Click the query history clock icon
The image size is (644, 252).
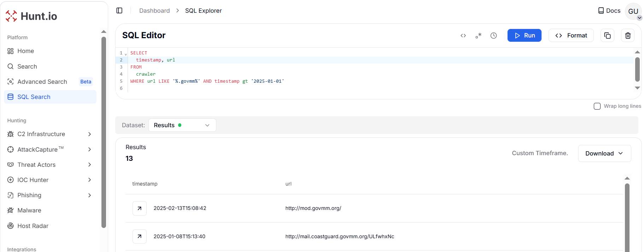pos(494,36)
